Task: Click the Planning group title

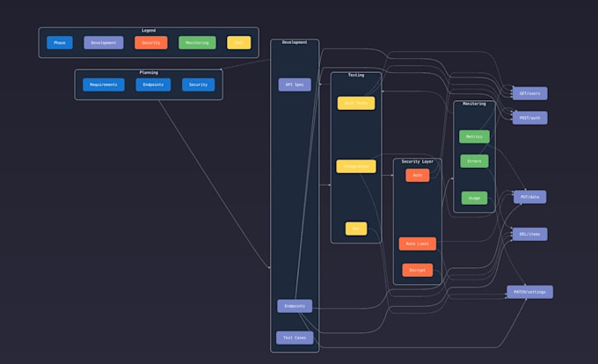Action: (x=149, y=72)
